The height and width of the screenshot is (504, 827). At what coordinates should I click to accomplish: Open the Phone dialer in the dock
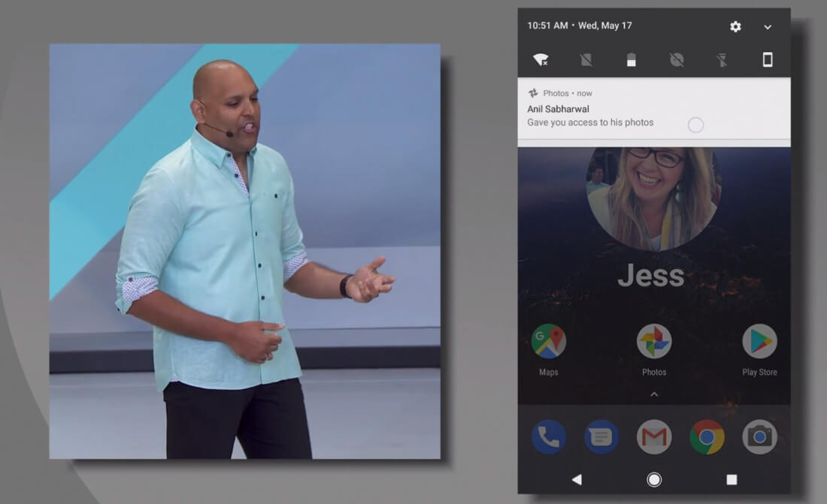[x=549, y=437]
